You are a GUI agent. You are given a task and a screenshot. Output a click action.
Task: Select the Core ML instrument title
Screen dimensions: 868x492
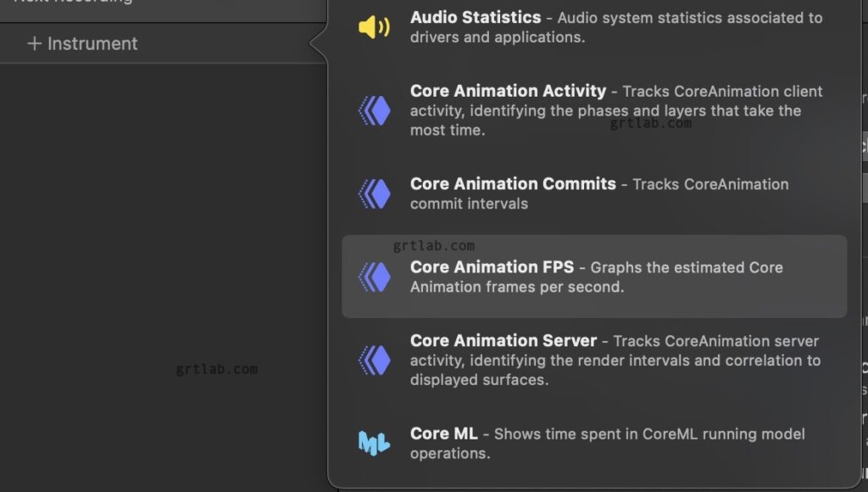click(x=443, y=433)
